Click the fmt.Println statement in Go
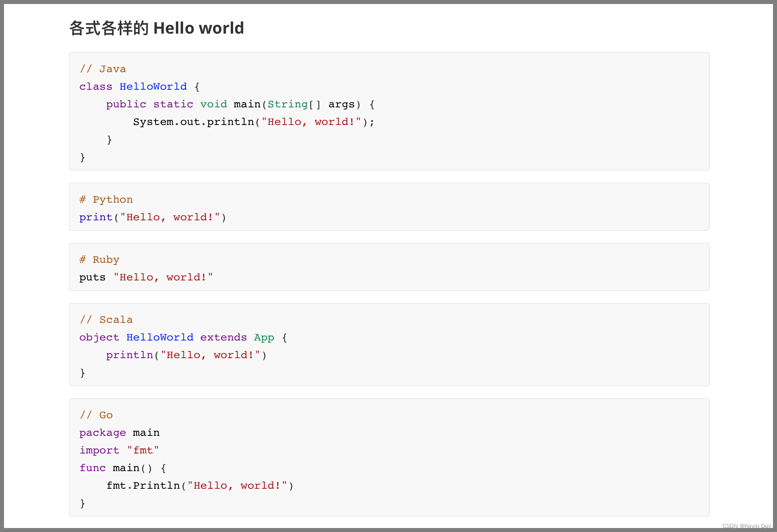777x532 pixels. tap(199, 486)
